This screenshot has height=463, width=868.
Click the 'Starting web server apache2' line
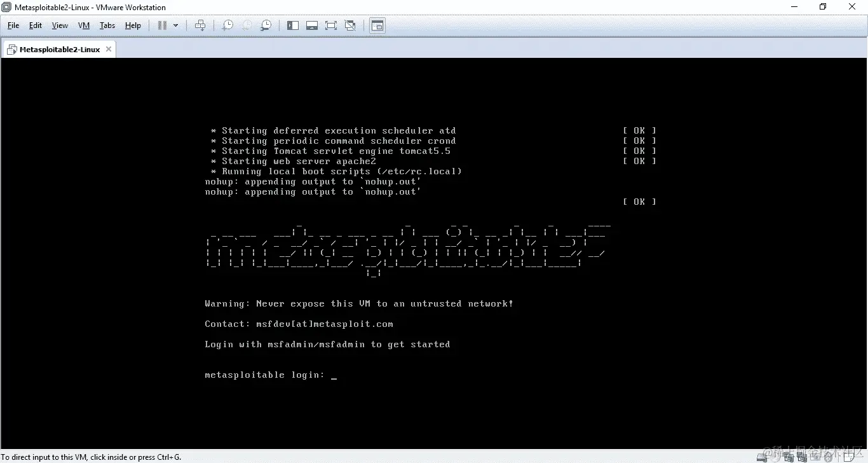point(294,162)
